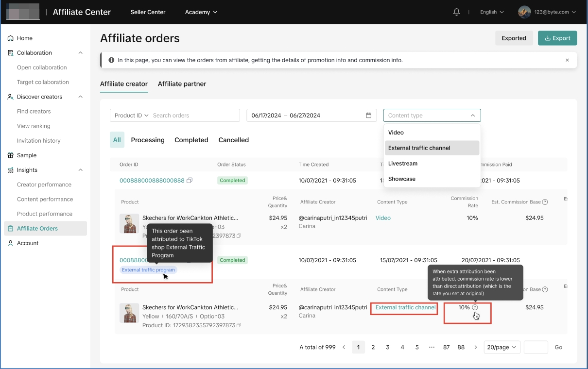Click the Search orders input field
This screenshot has height=369, width=588.
pyautogui.click(x=194, y=116)
